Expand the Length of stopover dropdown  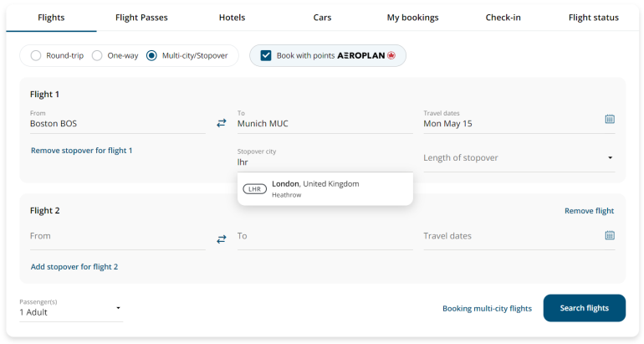(519, 158)
